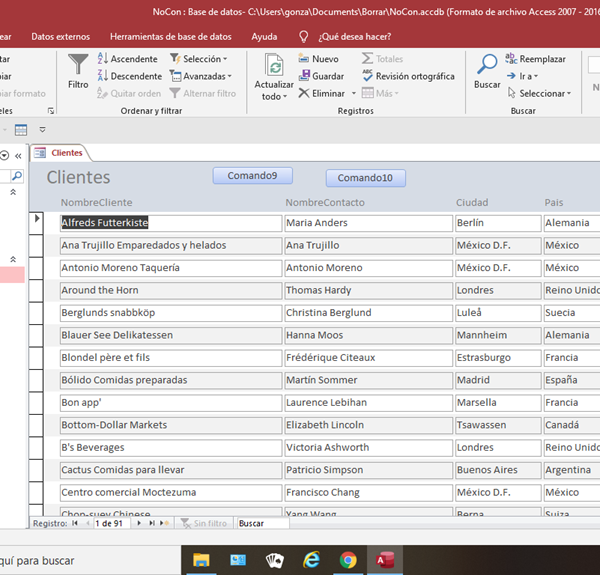Click the Nuevo record icon

(x=317, y=59)
